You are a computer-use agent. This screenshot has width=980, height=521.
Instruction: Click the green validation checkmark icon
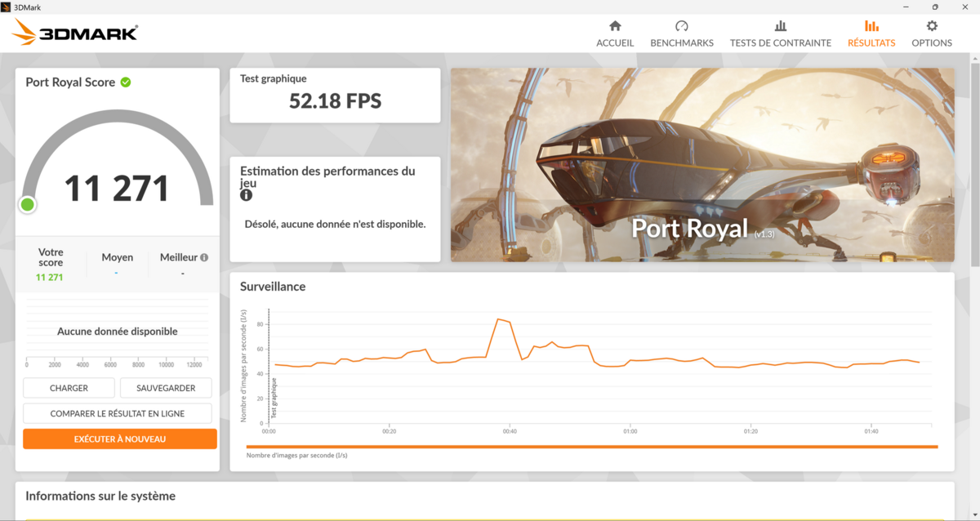click(126, 82)
